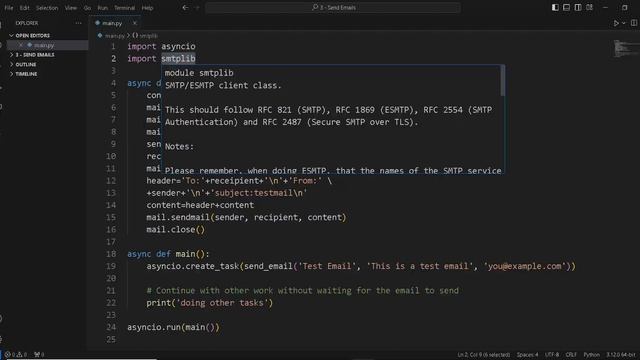Image resolution: width=640 pixels, height=360 pixels.
Task: Toggle the bottom panel layout icon
Action: (x=567, y=7)
